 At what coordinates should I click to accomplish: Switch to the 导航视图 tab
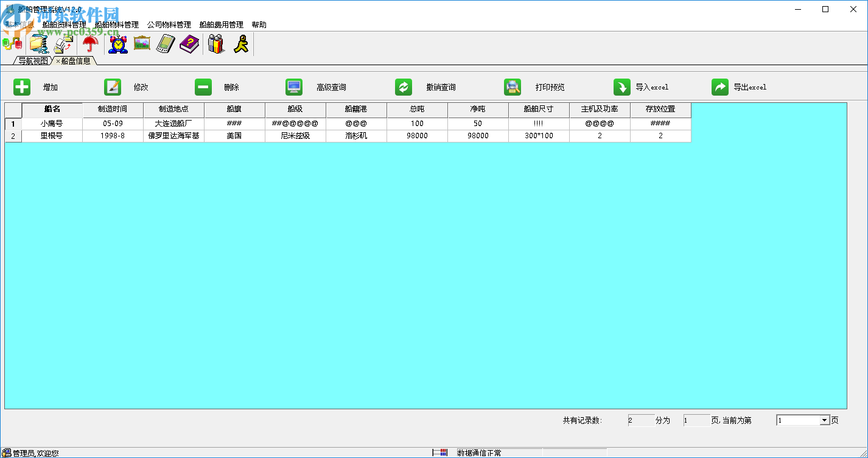tap(33, 61)
